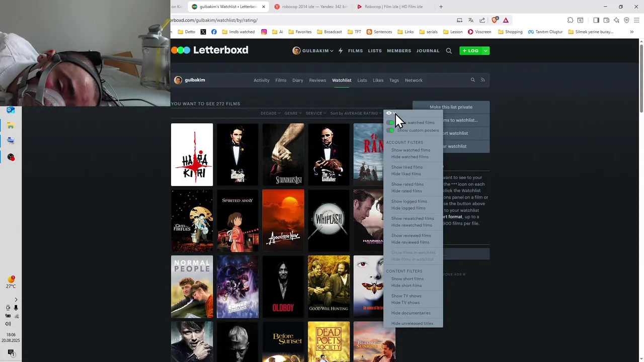The height and width of the screenshot is (362, 644).
Task: Select Hide rated films filter
Action: pyautogui.click(x=407, y=191)
